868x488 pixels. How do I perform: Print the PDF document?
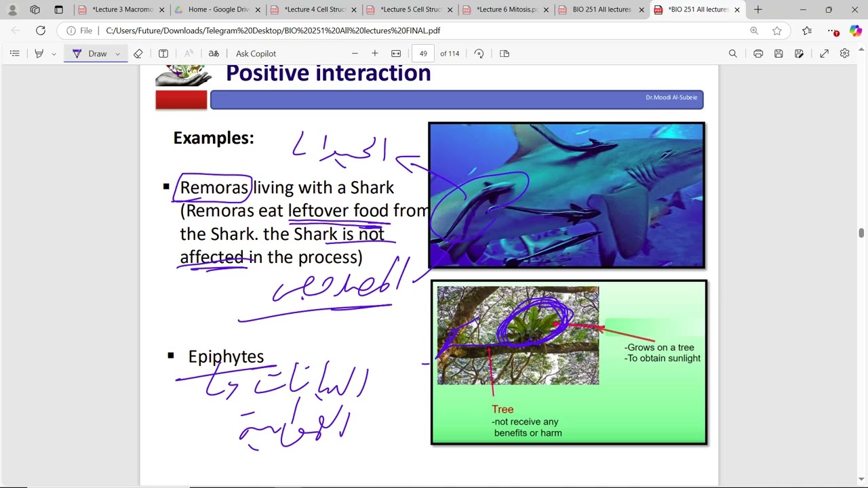[x=758, y=54]
